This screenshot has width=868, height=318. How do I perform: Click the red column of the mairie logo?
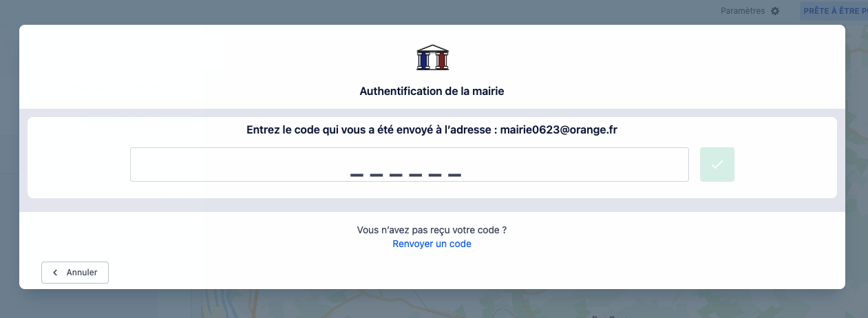(x=441, y=61)
